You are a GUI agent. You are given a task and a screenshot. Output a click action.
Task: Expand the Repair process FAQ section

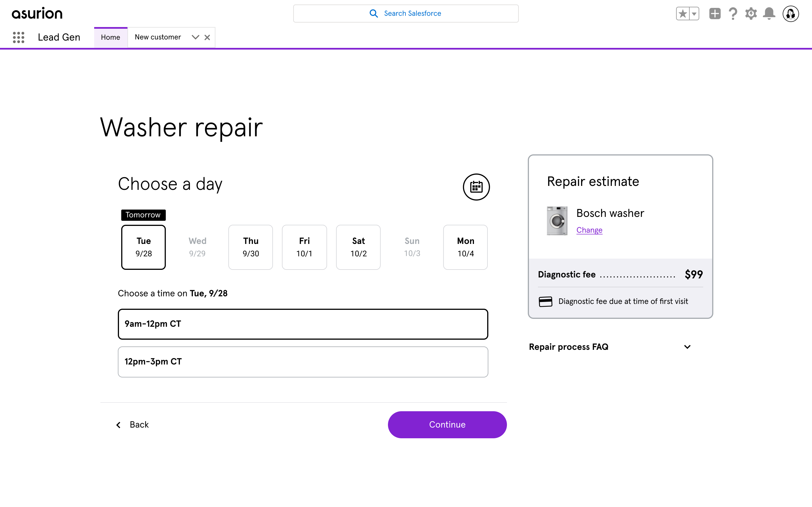point(610,347)
